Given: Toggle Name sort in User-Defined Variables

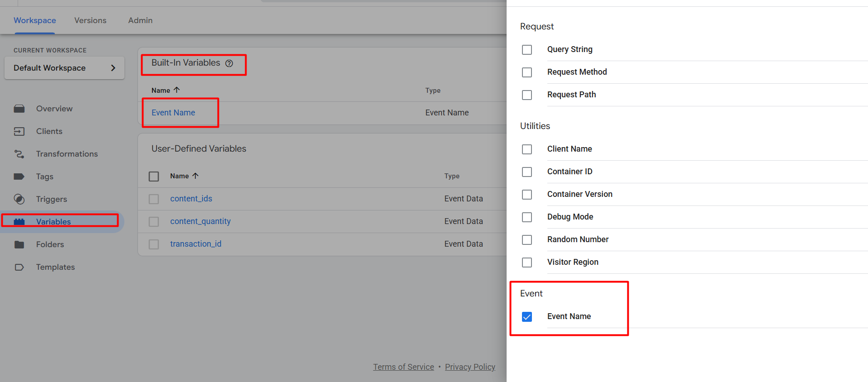Looking at the screenshot, I should pos(195,176).
